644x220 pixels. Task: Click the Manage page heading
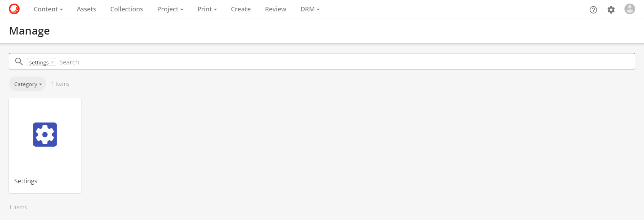[29, 31]
